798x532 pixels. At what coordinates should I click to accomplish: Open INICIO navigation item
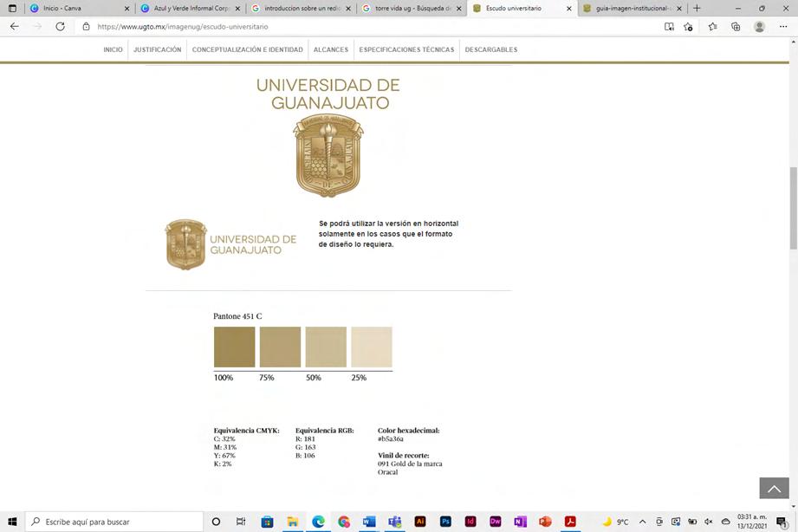113,49
